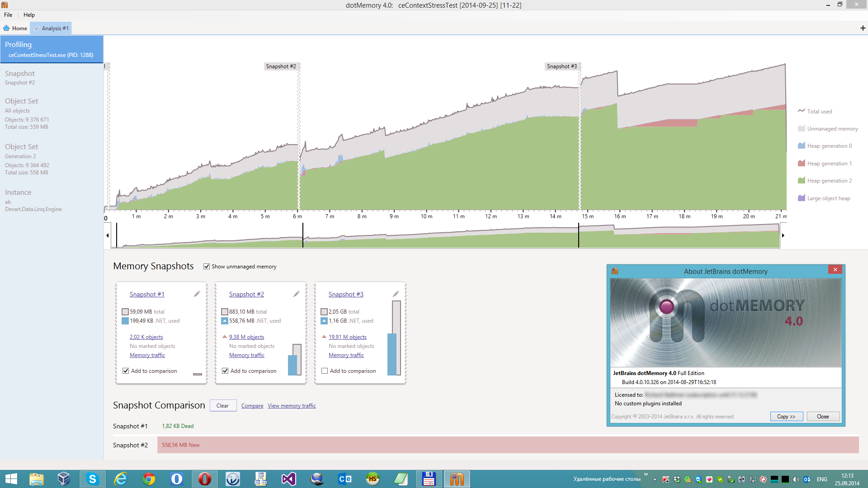Uncheck Add to comparison for Snapshot #1
This screenshot has height=488, width=868.
click(x=126, y=371)
